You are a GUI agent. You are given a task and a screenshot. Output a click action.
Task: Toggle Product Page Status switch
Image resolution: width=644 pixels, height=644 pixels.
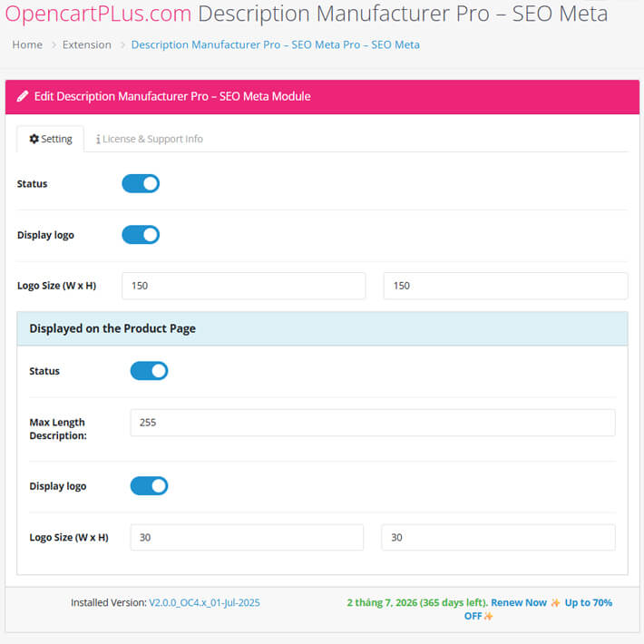(x=149, y=371)
